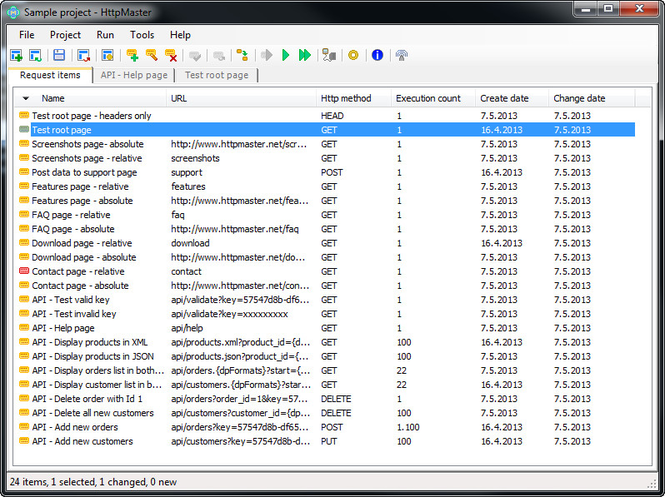Image resolution: width=665 pixels, height=497 pixels.
Task: Switch to the Test root page tab
Action: click(x=216, y=75)
